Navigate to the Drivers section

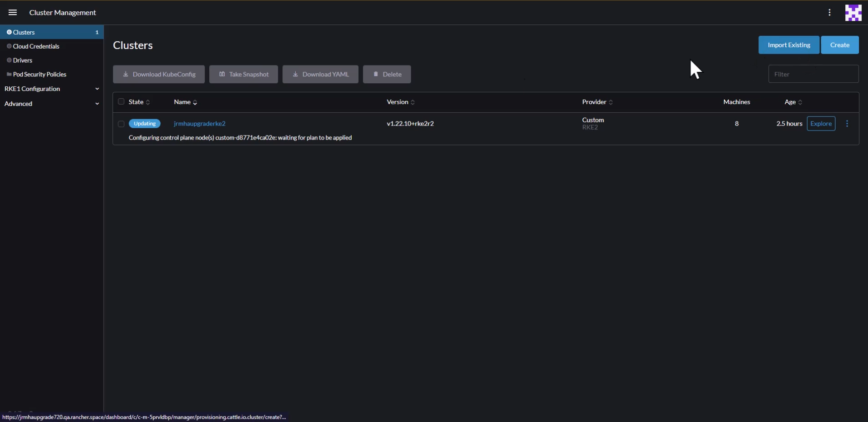23,60
